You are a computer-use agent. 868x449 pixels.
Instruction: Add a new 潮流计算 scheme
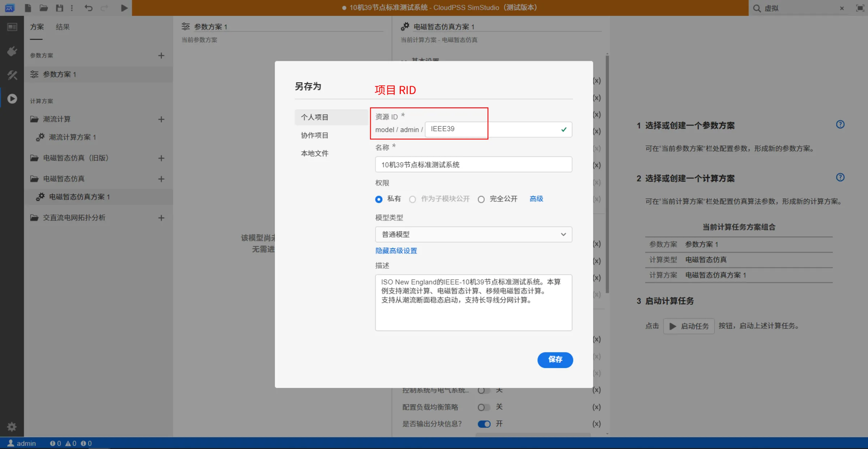click(x=161, y=119)
